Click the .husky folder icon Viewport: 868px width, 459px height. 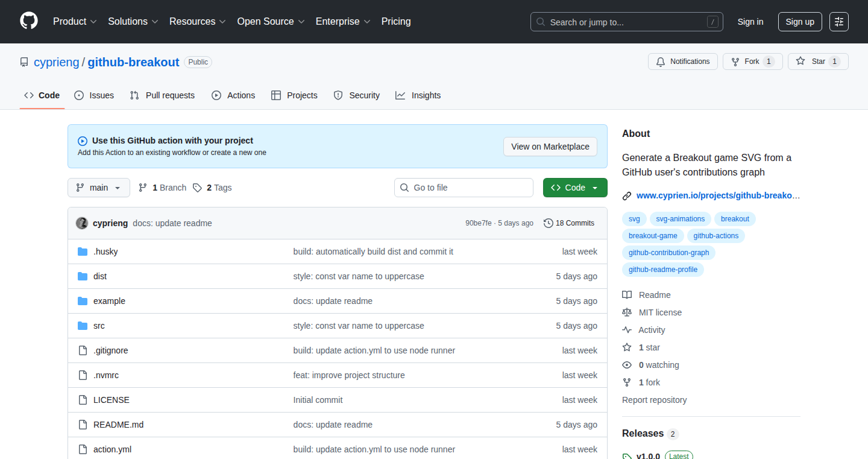tap(83, 252)
